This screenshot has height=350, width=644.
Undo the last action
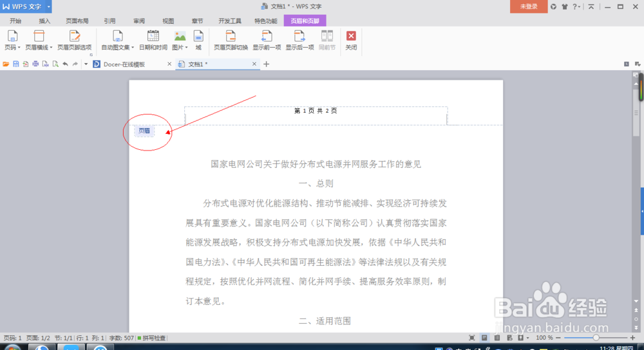[x=65, y=64]
